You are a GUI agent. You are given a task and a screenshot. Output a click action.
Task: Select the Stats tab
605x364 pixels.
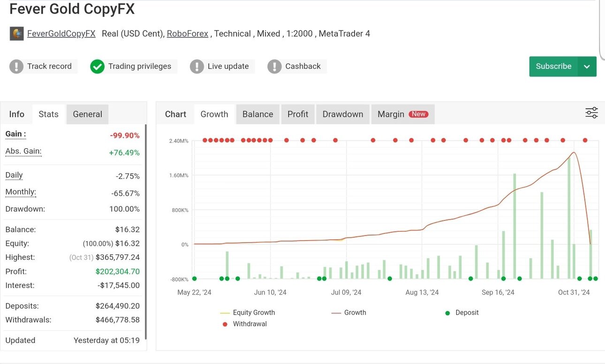point(49,114)
